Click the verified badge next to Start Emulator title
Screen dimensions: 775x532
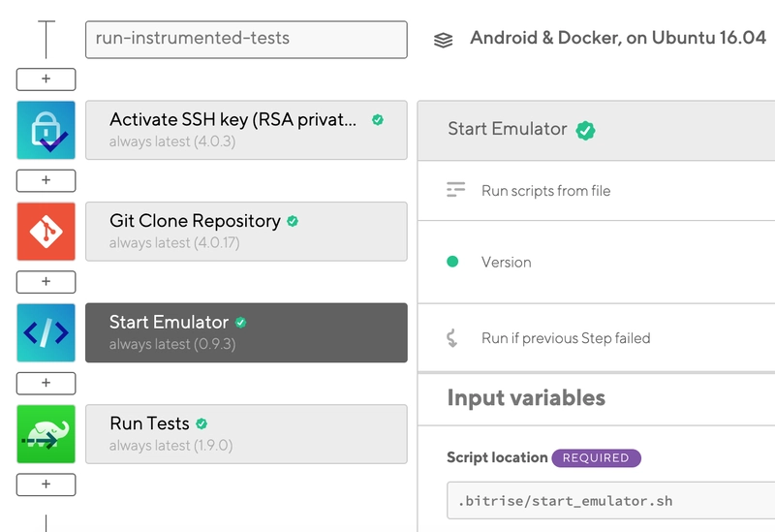584,130
